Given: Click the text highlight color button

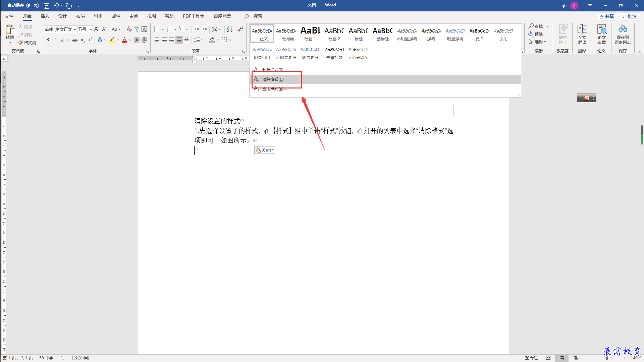Looking at the screenshot, I should (112, 40).
